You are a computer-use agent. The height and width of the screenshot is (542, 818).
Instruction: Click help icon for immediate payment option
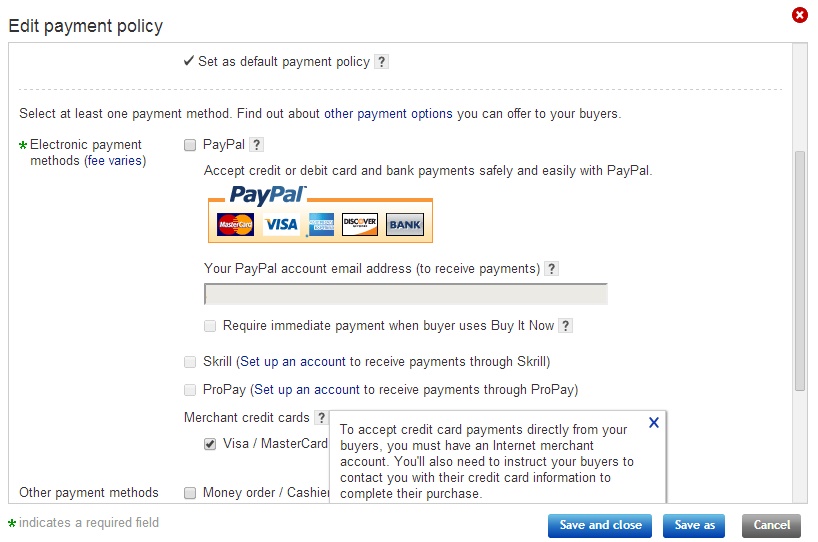pyautogui.click(x=565, y=326)
